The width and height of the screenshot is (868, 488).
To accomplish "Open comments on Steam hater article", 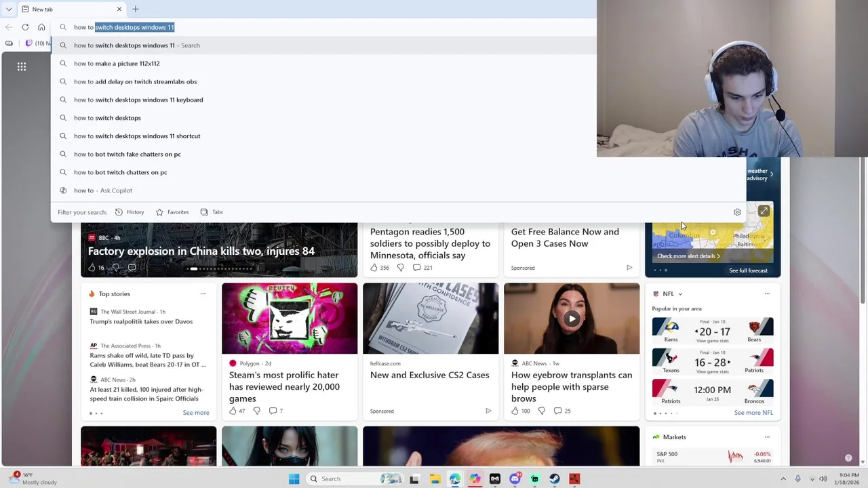I will click(x=276, y=411).
